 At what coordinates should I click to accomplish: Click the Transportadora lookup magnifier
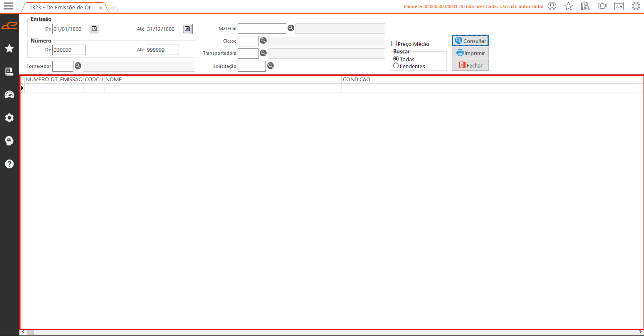263,53
